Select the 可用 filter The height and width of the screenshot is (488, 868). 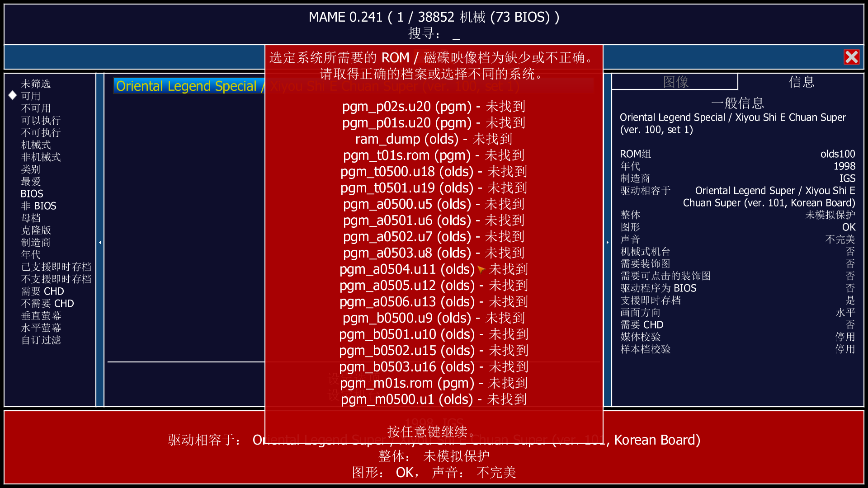[31, 96]
